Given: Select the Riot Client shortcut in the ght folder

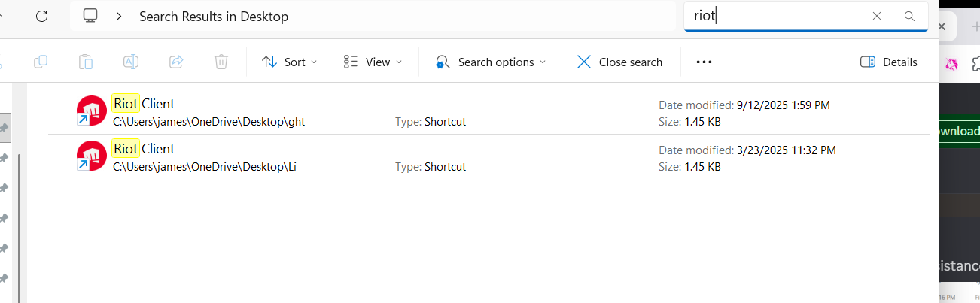Looking at the screenshot, I should coord(144,104).
